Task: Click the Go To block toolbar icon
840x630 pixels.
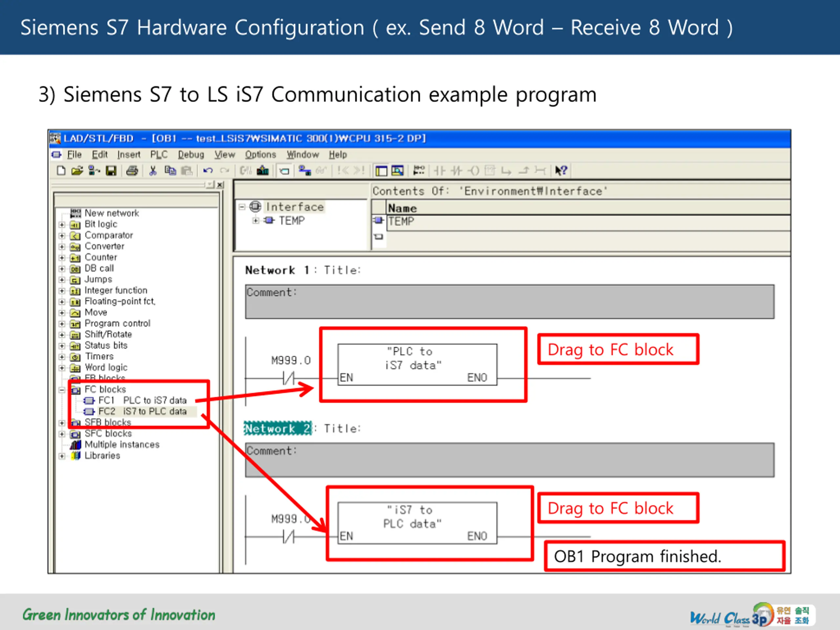Action: [x=284, y=171]
